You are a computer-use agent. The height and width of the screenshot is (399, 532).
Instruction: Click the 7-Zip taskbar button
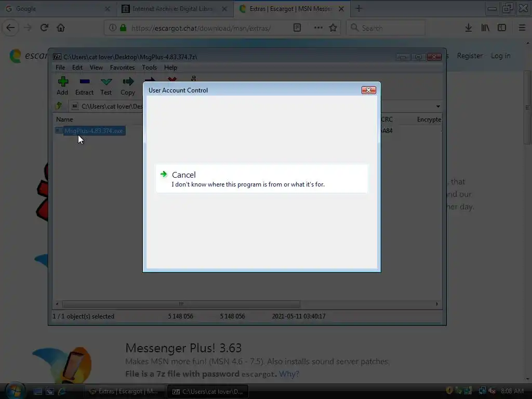coord(208,392)
